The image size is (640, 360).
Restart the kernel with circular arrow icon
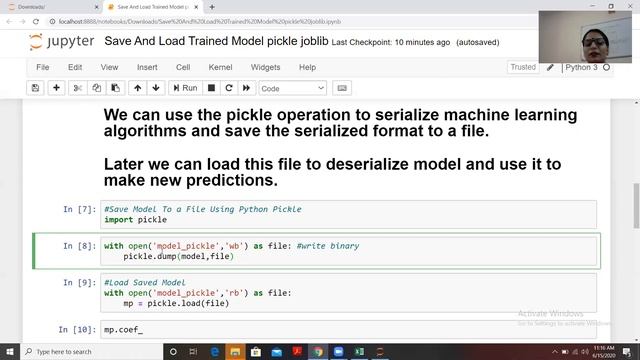pos(229,88)
